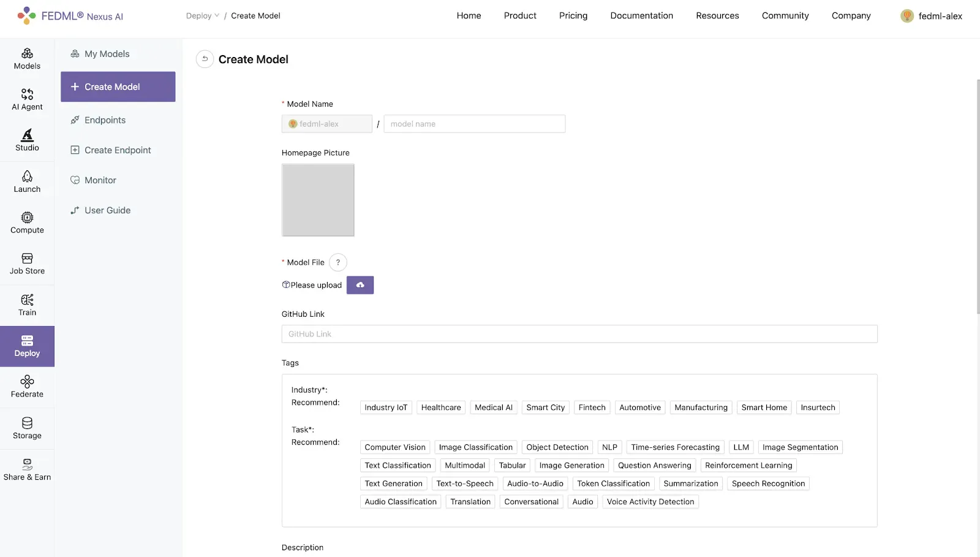Click the FEDML Nexus AI logo
Image resolution: width=980 pixels, height=557 pixels.
tap(70, 15)
